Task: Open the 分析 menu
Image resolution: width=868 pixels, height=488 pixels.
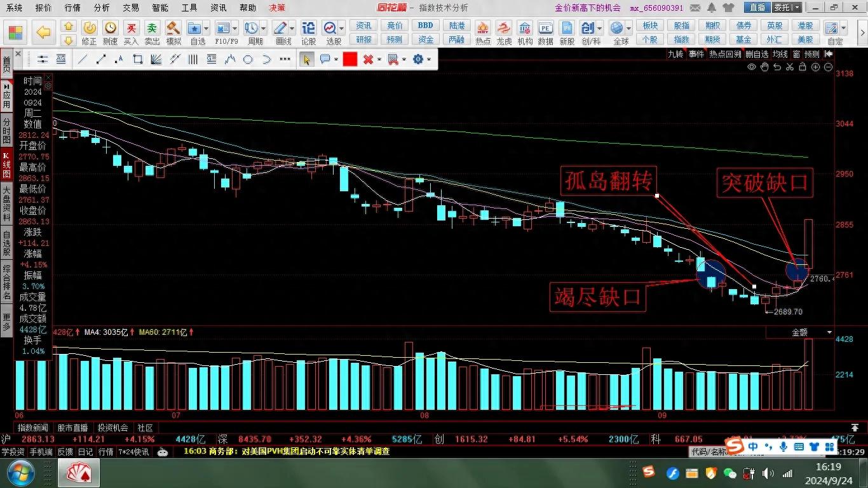Action: [102, 8]
